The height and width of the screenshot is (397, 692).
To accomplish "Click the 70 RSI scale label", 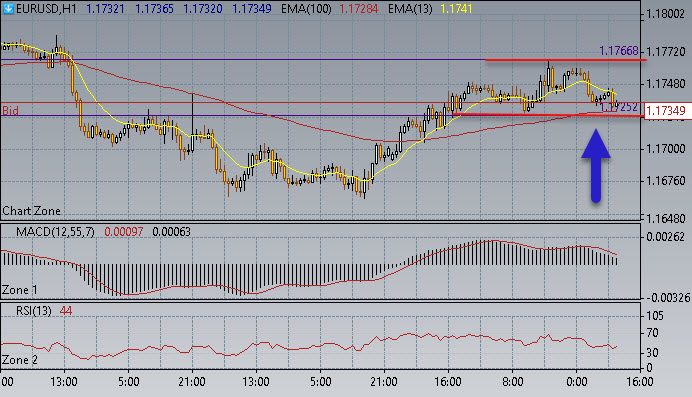I will point(653,333).
